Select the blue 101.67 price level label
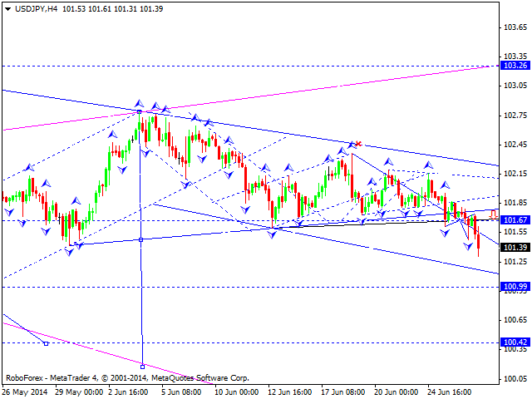The width and height of the screenshot is (532, 399). (x=515, y=219)
